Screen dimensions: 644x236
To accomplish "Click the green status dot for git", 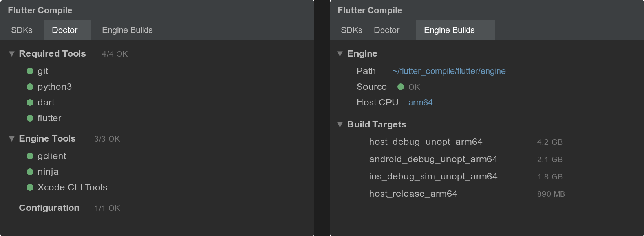I will [x=30, y=71].
